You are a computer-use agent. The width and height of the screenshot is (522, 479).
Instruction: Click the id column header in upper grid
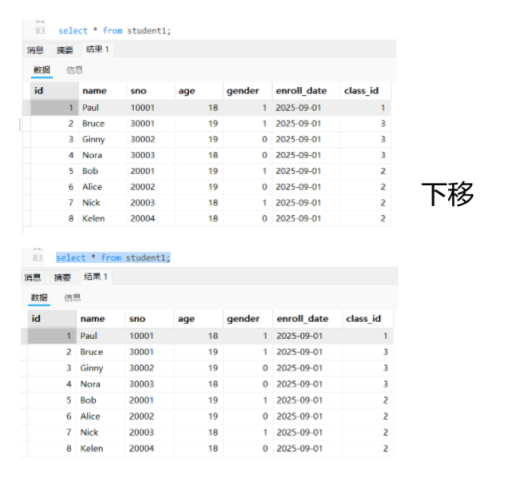(54, 91)
